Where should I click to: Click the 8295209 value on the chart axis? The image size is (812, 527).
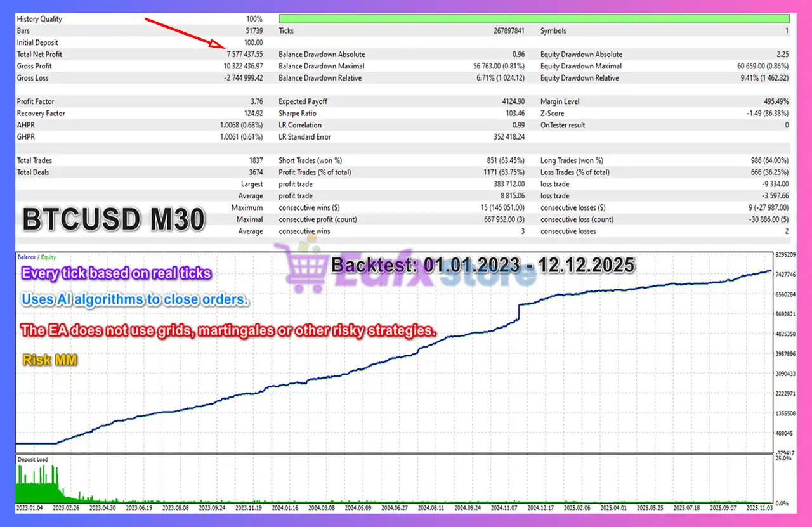tap(785, 254)
